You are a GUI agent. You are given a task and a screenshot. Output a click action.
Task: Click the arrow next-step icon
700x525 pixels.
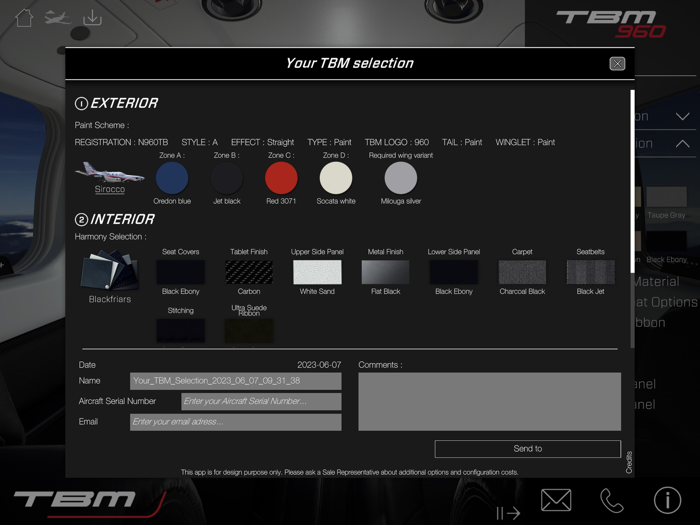click(x=508, y=513)
